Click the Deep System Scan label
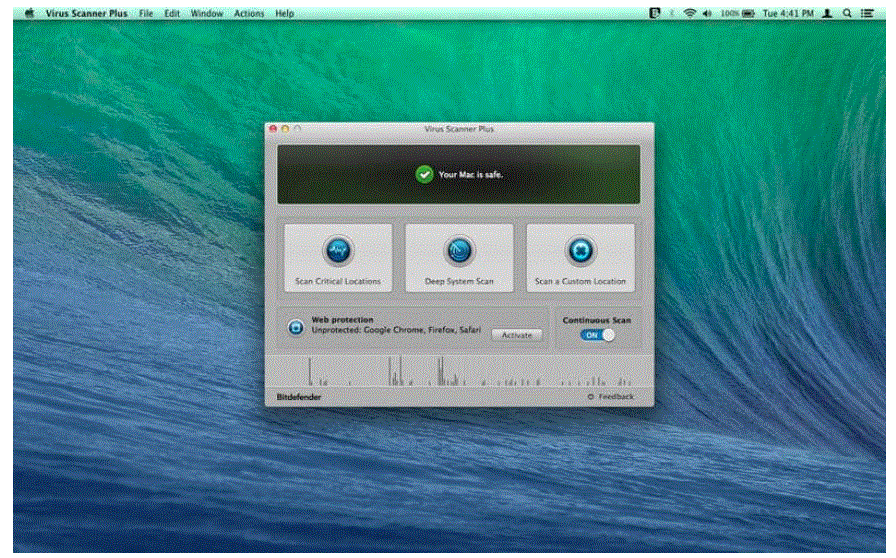The width and height of the screenshot is (896, 558). coord(459,281)
